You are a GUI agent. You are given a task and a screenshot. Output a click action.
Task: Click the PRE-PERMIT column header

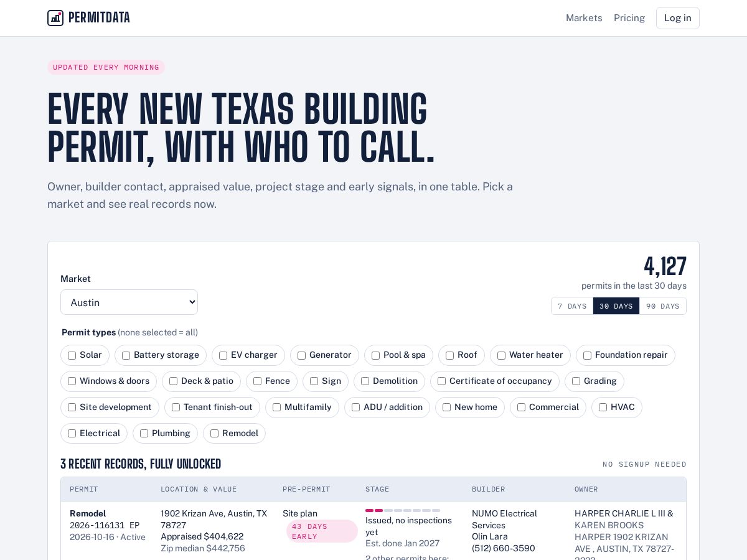pyautogui.click(x=306, y=489)
